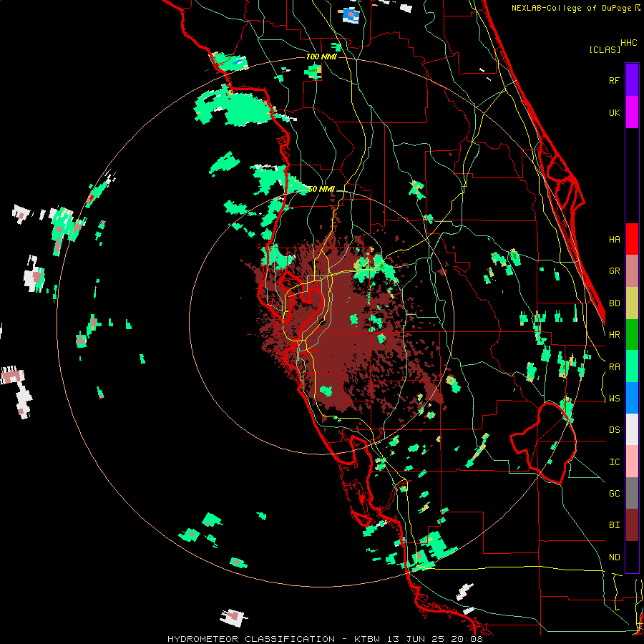
Task: Click the 'IC' legend label
Action: point(614,462)
